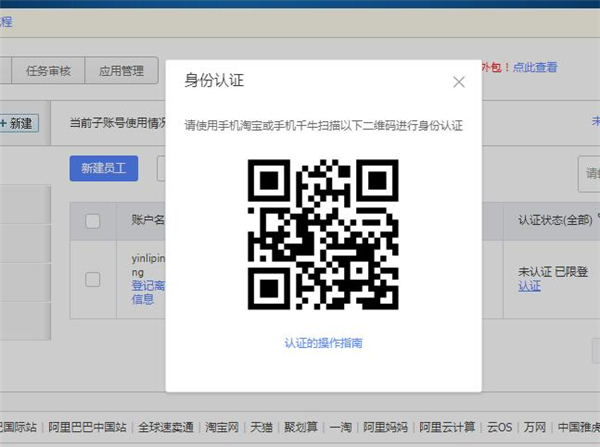Viewport: 600px width, 447px height.
Task: Open the 认证状态(全部) filter dropdown
Action: coord(558,219)
